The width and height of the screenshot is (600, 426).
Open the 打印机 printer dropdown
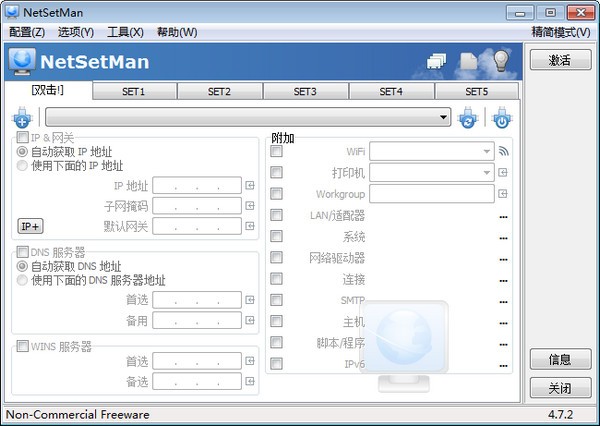[x=487, y=173]
